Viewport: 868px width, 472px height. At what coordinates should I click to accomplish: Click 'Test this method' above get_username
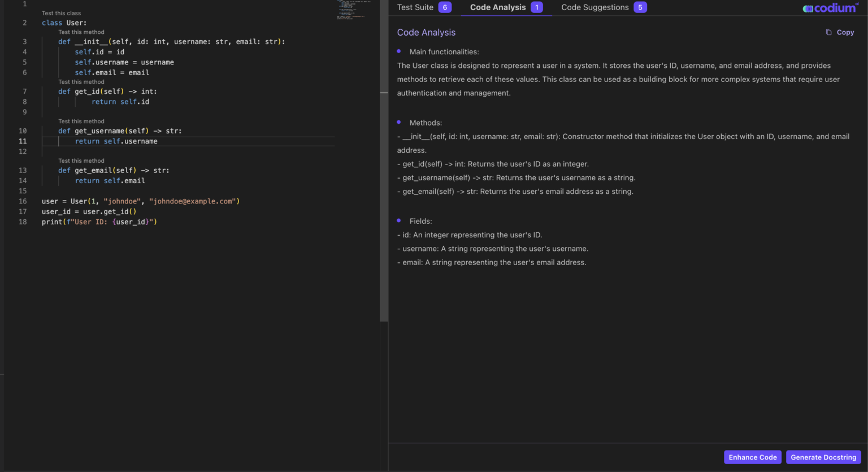coord(81,122)
